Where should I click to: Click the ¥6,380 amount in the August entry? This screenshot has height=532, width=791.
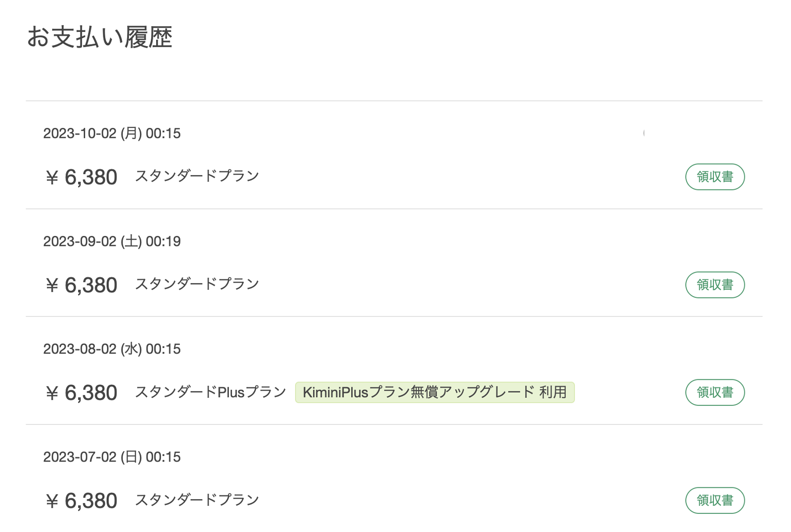point(81,393)
